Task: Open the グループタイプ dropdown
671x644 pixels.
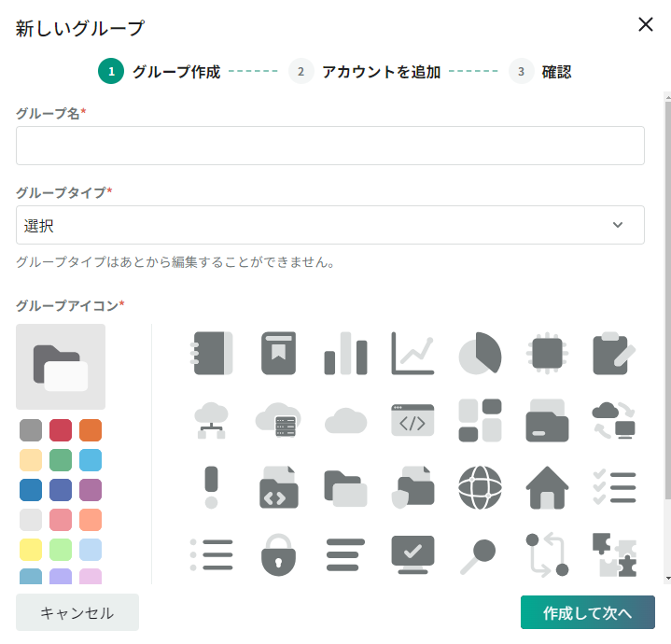Action: pyautogui.click(x=330, y=225)
